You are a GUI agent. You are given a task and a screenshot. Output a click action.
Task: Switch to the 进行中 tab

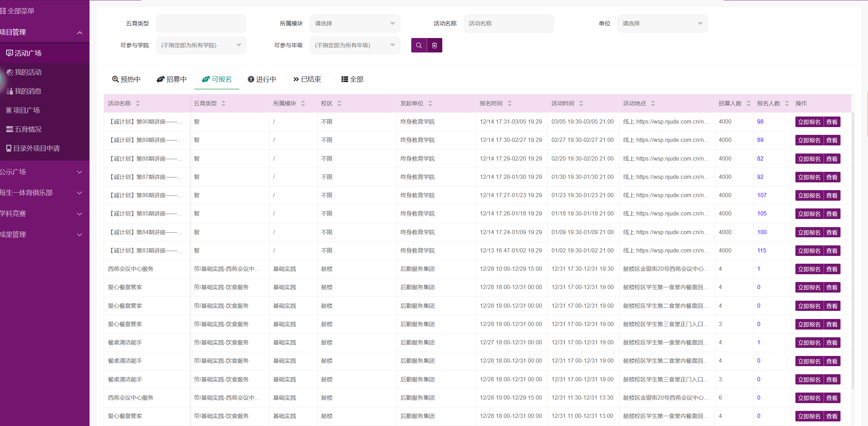(x=262, y=80)
